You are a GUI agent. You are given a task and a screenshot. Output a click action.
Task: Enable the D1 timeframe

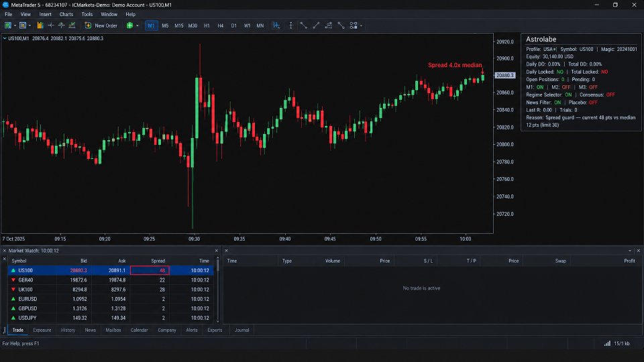point(233,25)
